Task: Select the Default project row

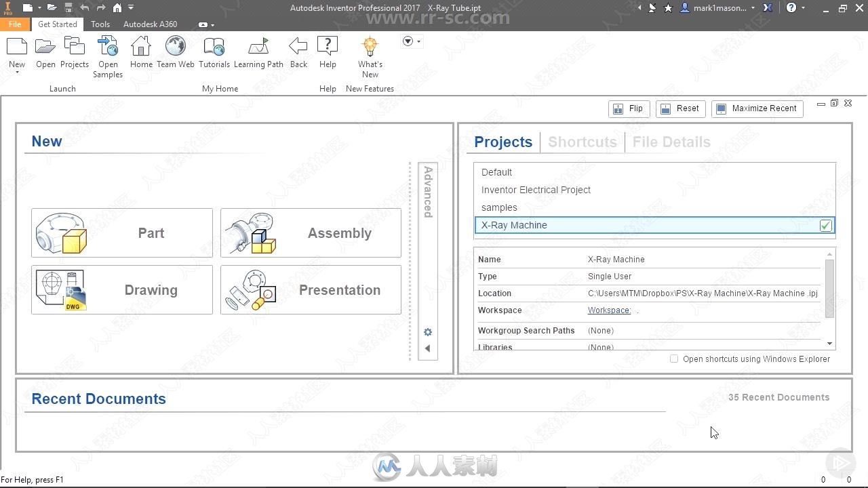Action: tap(654, 172)
